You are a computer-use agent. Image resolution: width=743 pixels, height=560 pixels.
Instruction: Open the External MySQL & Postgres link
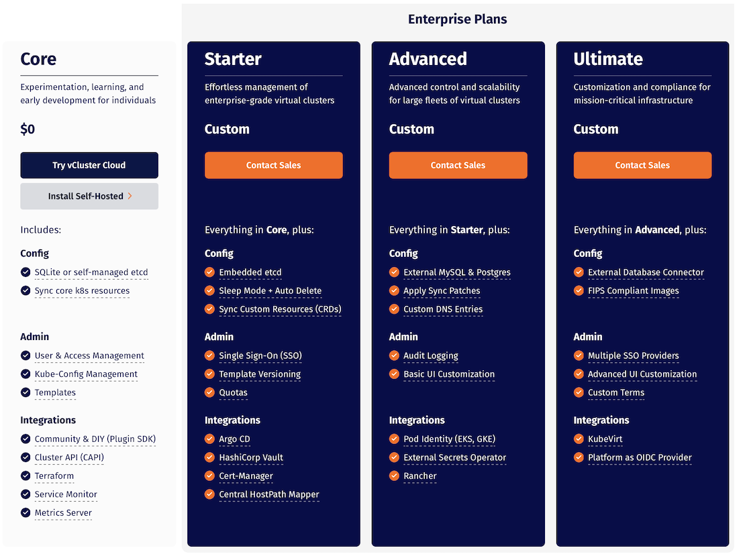456,272
